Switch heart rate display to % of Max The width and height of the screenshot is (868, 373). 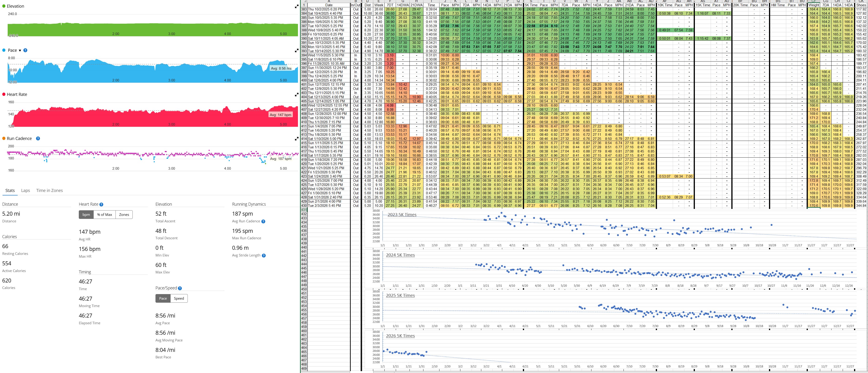(x=104, y=215)
